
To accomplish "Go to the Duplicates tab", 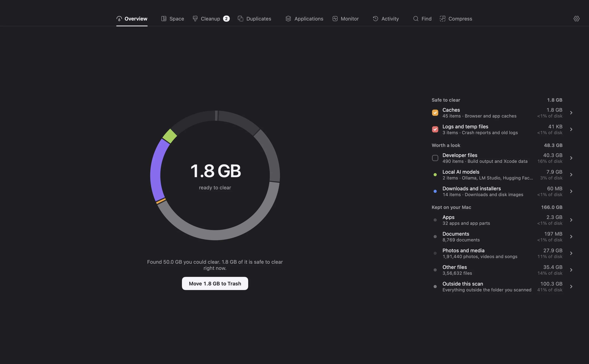I will (x=254, y=19).
